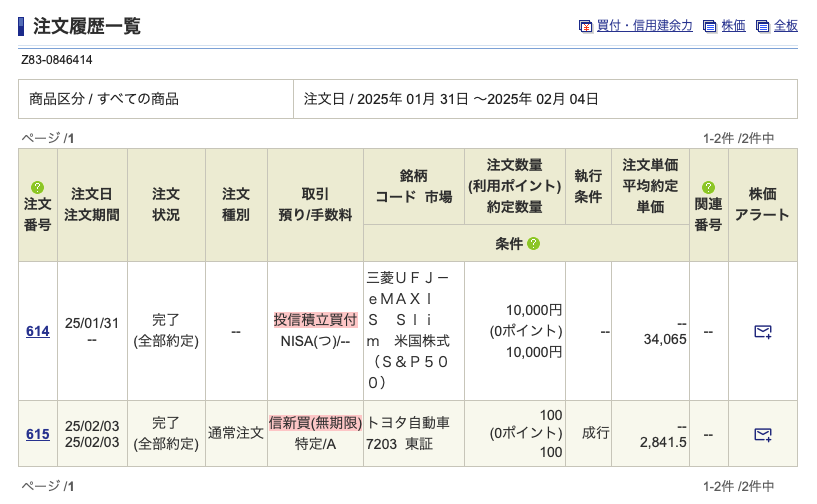Image resolution: width=817 pixels, height=504 pixels.
Task: Open order number 614 details
Action: click(x=37, y=331)
